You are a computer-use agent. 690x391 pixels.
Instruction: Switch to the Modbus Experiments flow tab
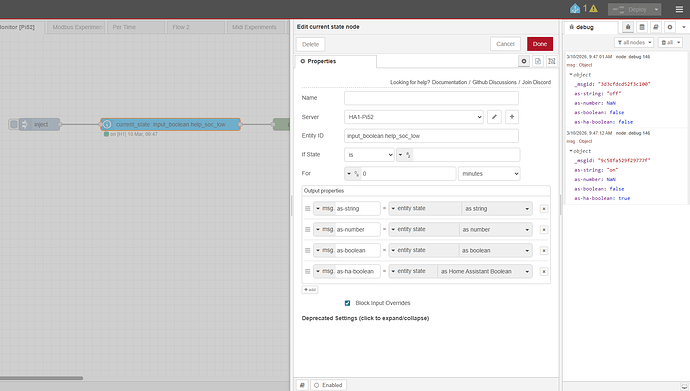pyautogui.click(x=76, y=27)
